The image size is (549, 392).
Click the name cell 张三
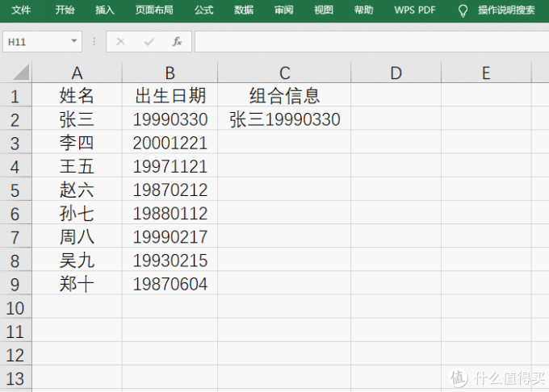pos(77,119)
